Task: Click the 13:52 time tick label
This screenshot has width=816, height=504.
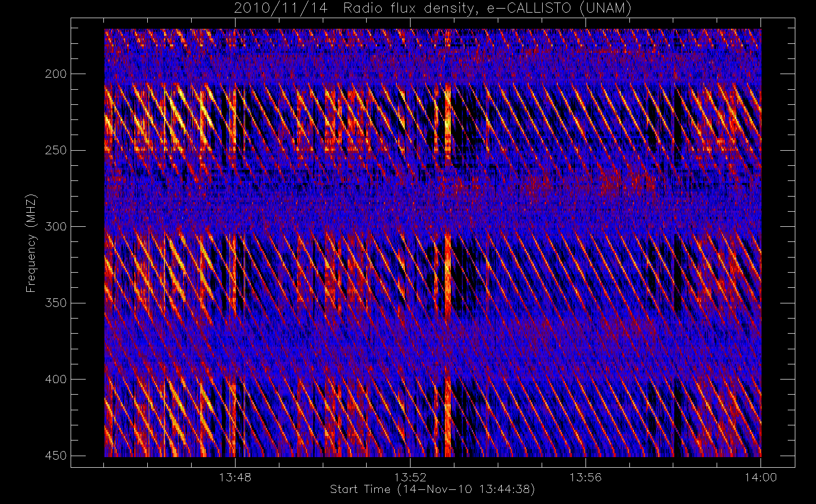Action: pyautogui.click(x=410, y=477)
